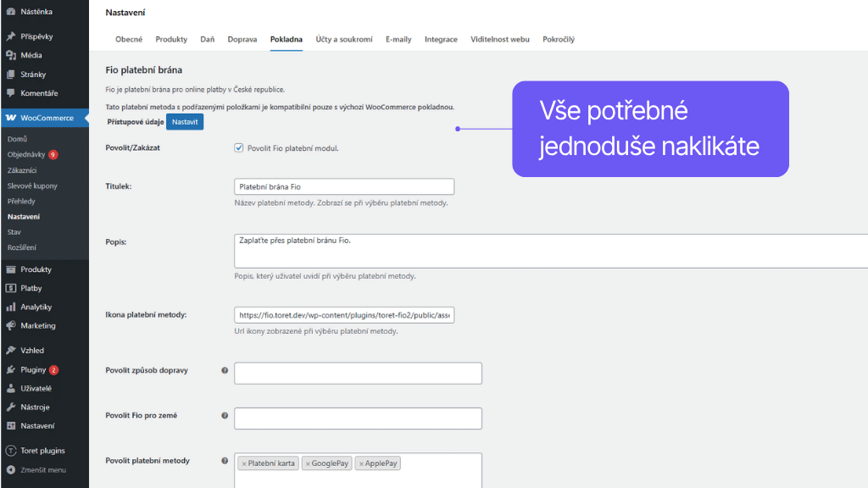Screen dimensions: 868x488
Task: Open the Zákazníci submenu link
Action: point(21,170)
